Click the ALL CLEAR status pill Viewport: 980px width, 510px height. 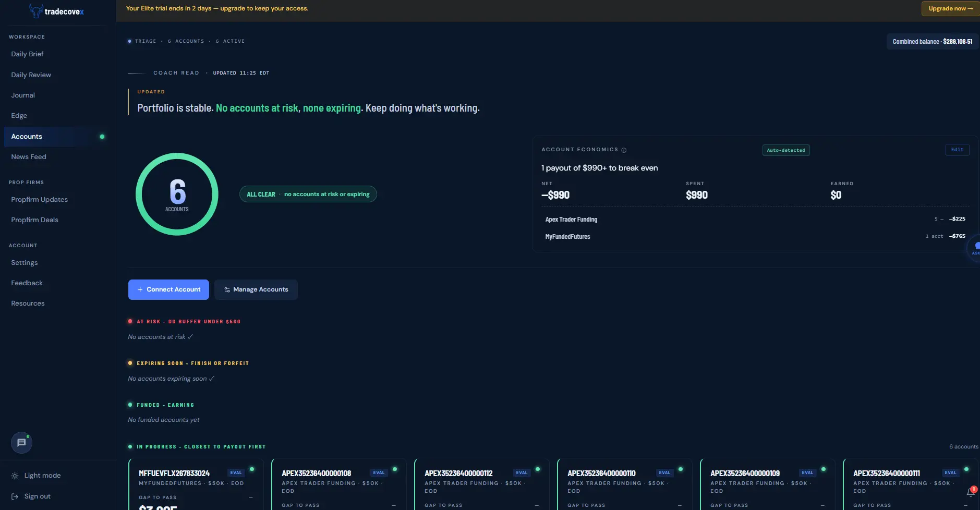pyautogui.click(x=308, y=194)
